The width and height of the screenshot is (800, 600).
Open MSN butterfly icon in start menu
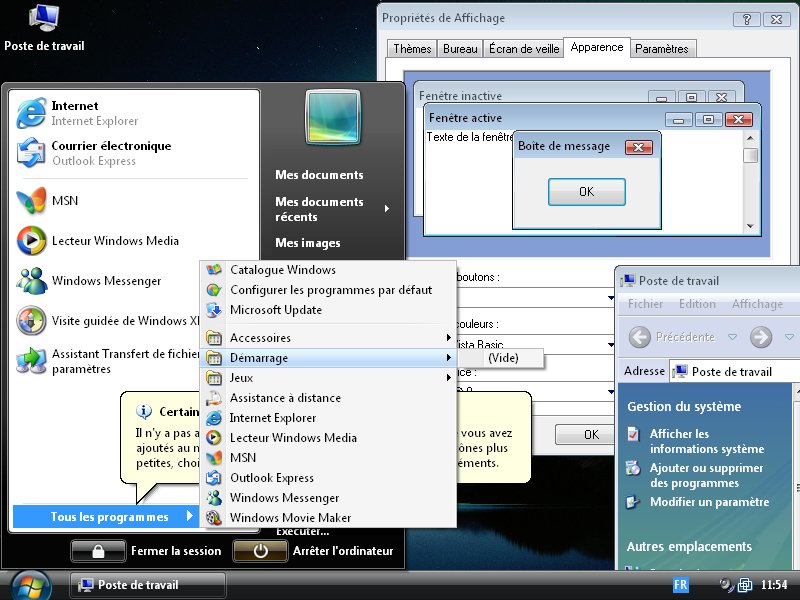point(32,201)
